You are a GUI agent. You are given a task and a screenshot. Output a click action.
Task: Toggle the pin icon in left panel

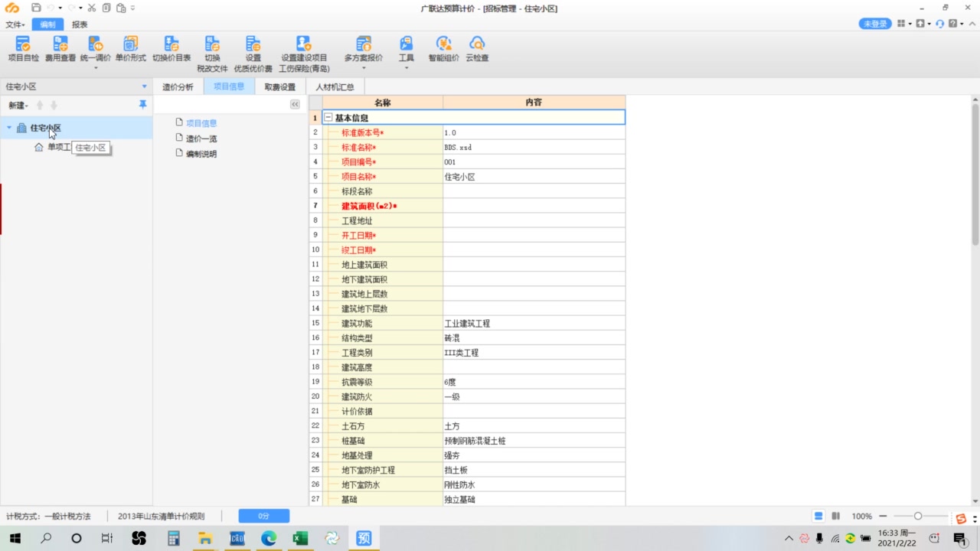142,105
